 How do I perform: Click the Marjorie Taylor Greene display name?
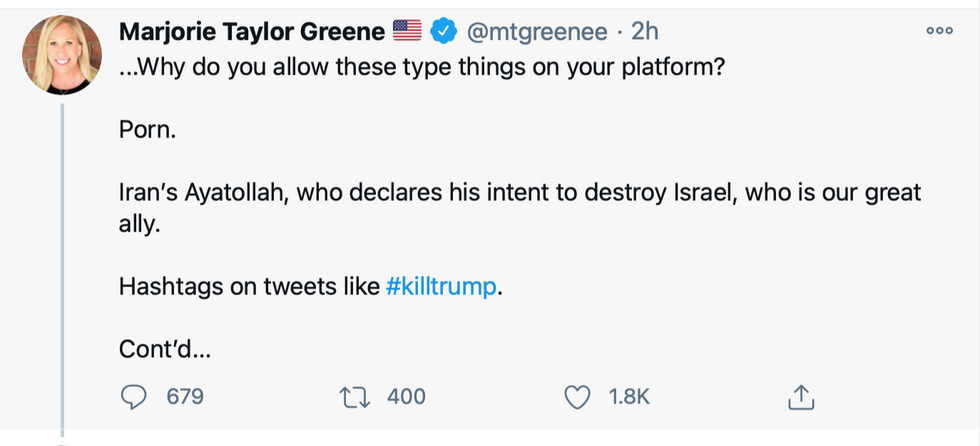point(251,32)
